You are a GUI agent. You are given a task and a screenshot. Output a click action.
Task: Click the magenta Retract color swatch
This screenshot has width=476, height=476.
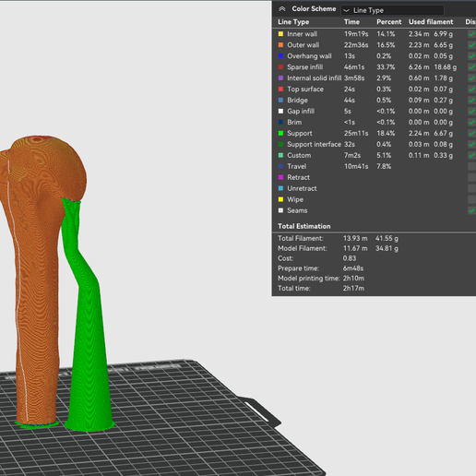280,177
